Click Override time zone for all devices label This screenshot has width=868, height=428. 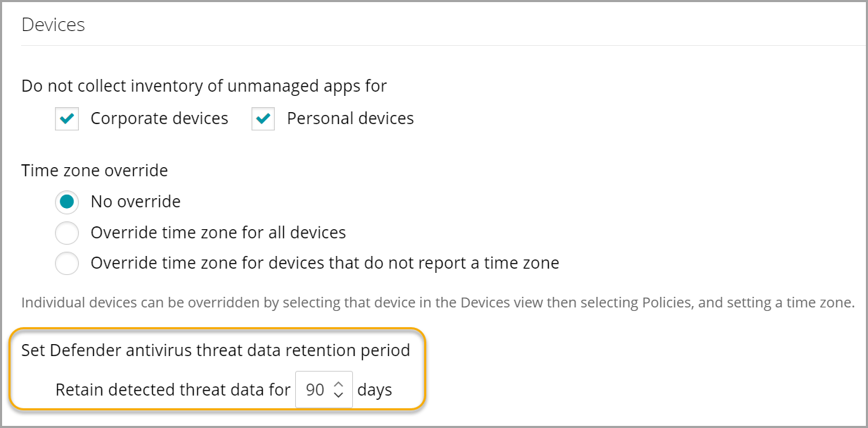click(x=218, y=233)
